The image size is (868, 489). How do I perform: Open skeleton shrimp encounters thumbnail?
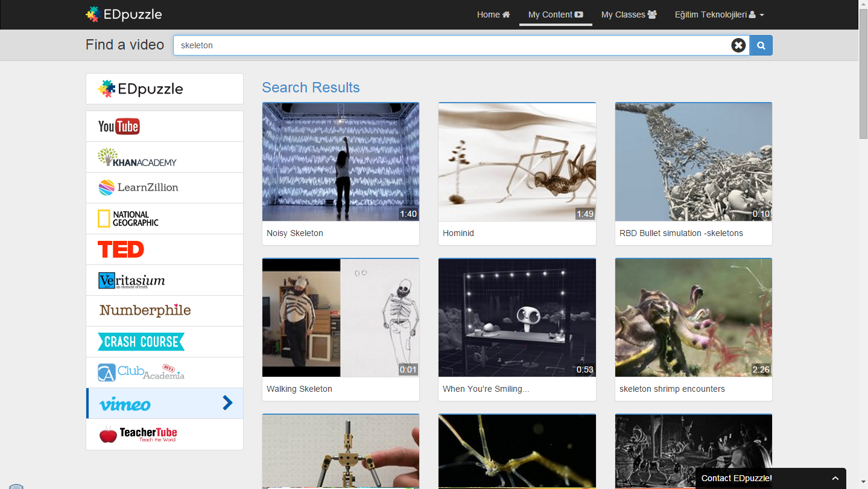coord(694,318)
